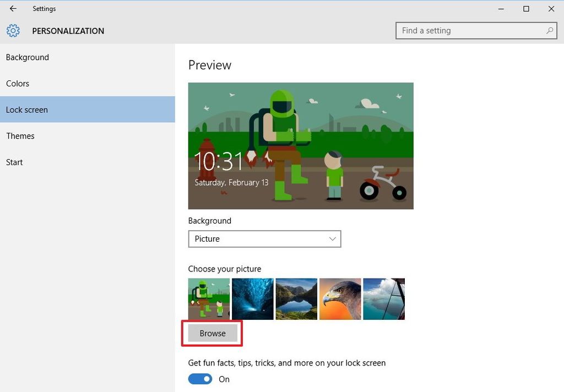Choose the mountain lake picture

pyautogui.click(x=296, y=299)
